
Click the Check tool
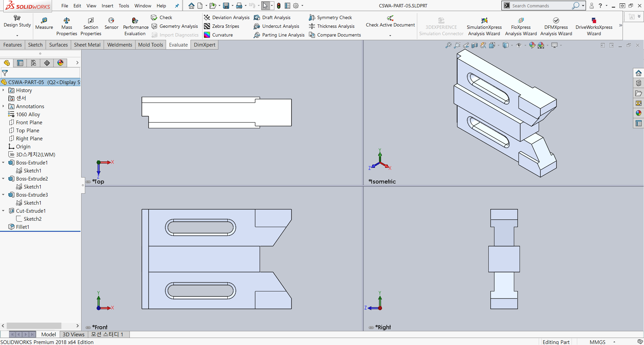click(162, 17)
